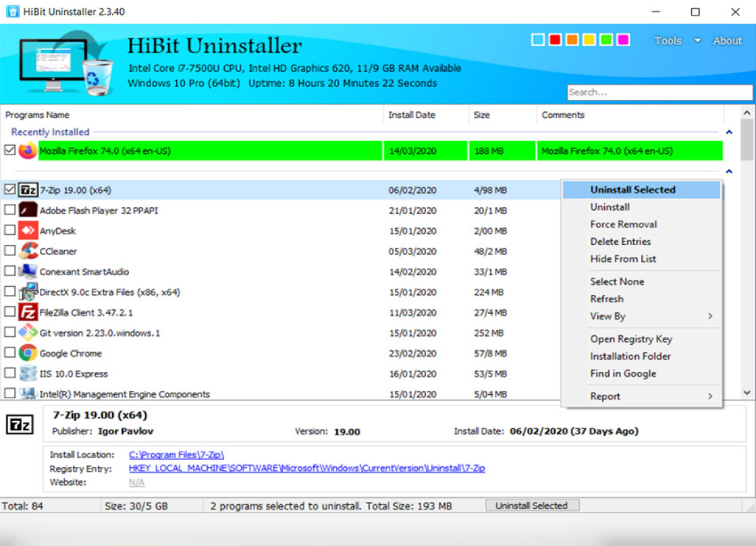Click Uninstall Selected button in status bar

tap(532, 506)
